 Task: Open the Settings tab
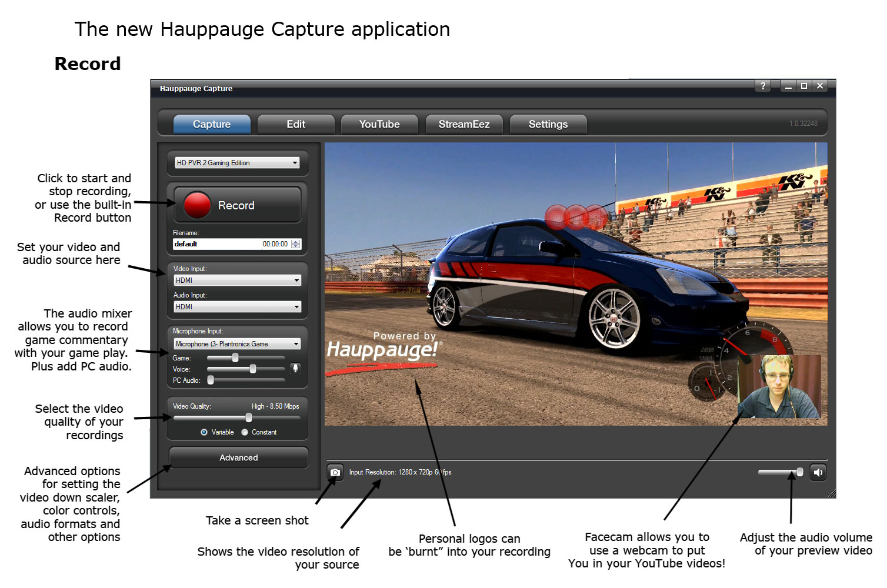point(548,125)
